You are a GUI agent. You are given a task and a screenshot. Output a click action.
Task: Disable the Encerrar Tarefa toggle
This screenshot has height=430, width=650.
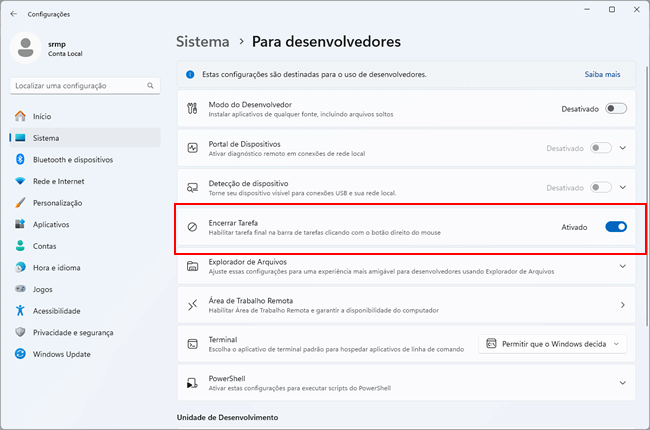pos(616,227)
